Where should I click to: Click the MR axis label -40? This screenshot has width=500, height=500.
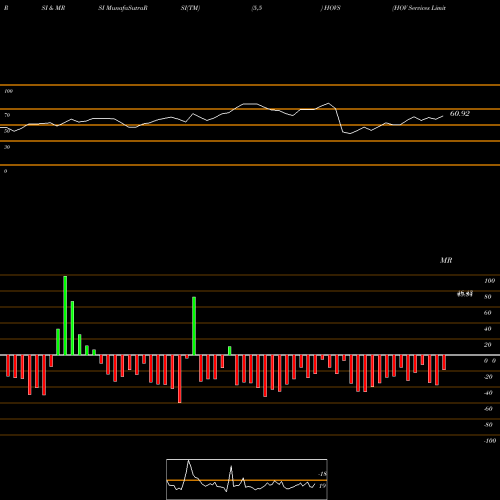tap(488, 393)
